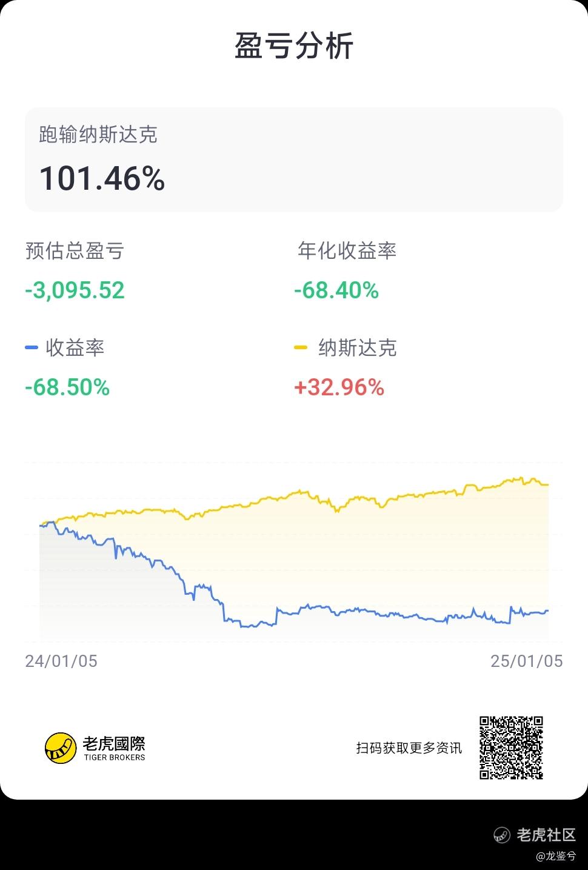
Task: Click the -3,095.52 total loss figure
Action: point(75,290)
